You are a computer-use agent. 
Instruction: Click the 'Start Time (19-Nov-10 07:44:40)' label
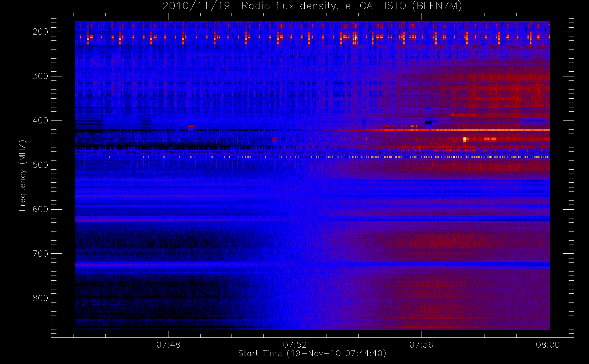[312, 353]
